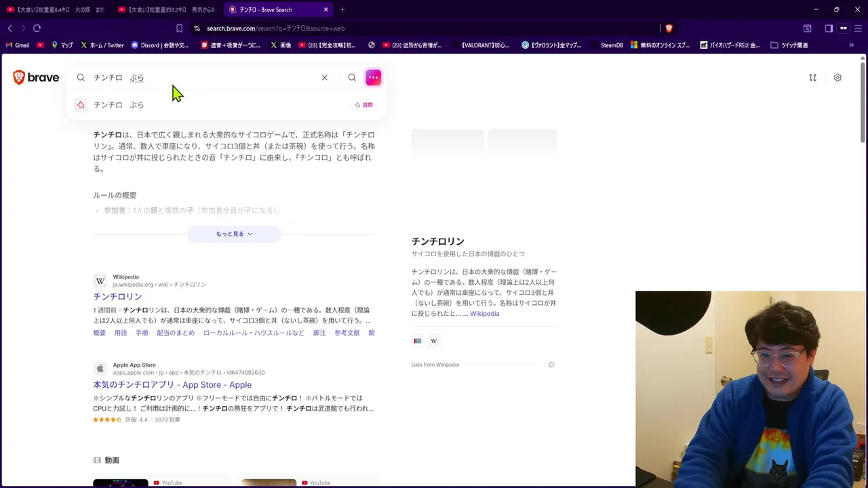Viewport: 868px width, 488px height.
Task: Open the pink AI chat button
Action: [x=373, y=77]
